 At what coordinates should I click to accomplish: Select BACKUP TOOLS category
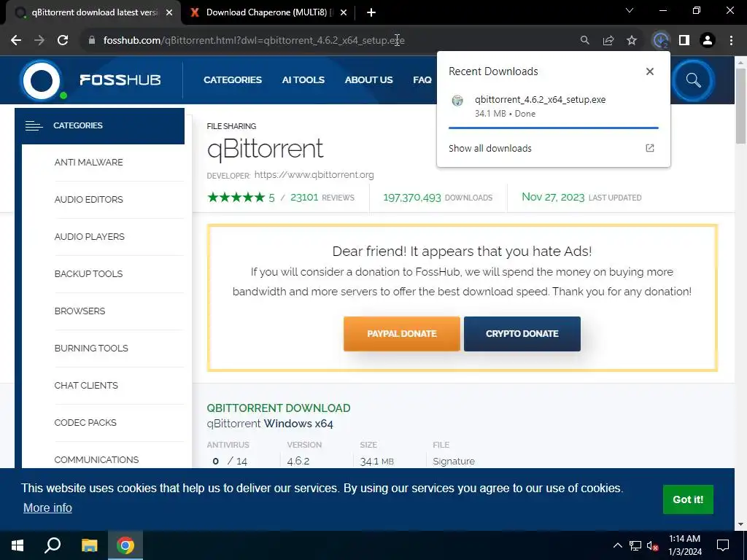click(88, 274)
